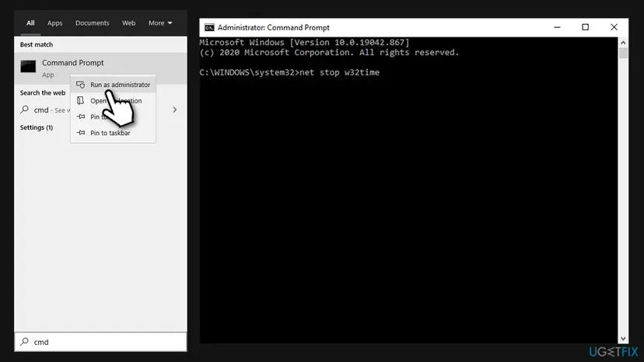Open the Settings (1) results group
This screenshot has width=644, height=362.
[36, 127]
